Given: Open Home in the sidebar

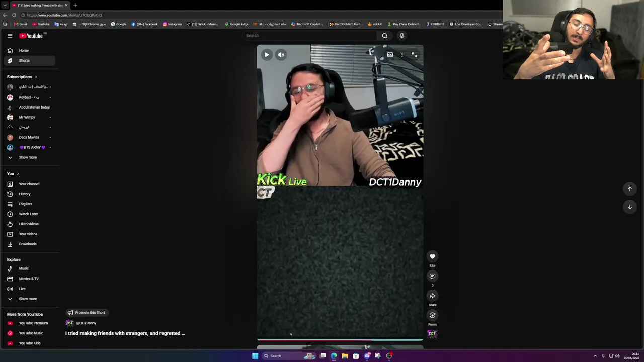Looking at the screenshot, I should point(30,51).
